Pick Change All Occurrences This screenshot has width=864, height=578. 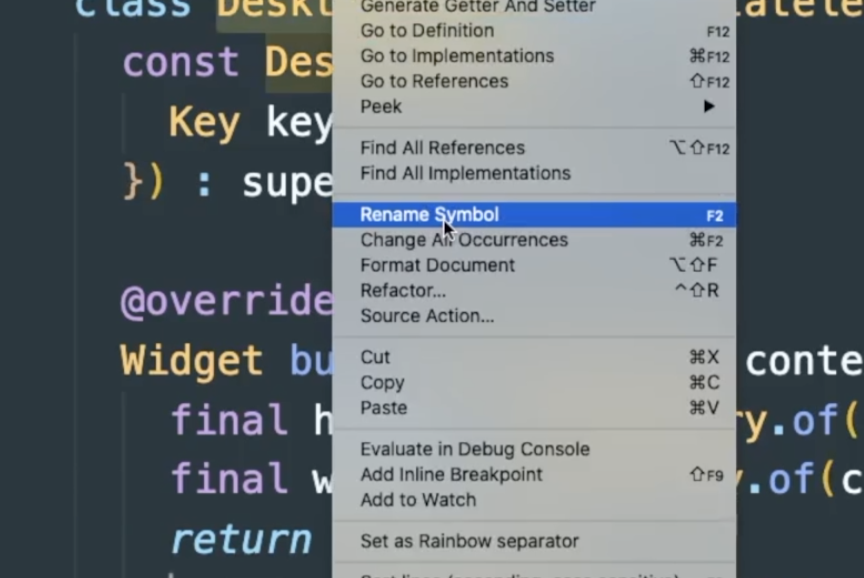coord(533,240)
